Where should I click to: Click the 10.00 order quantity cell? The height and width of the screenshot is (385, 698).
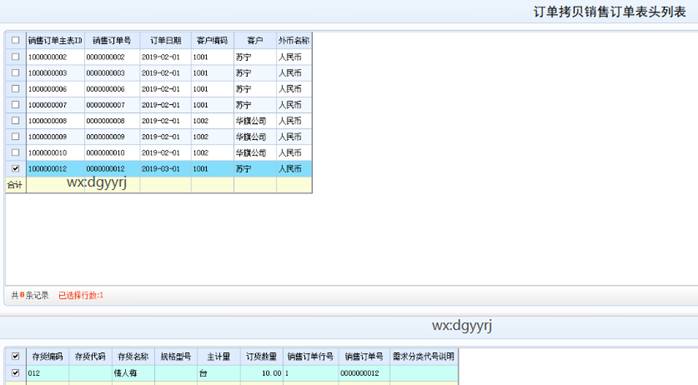tap(261, 373)
